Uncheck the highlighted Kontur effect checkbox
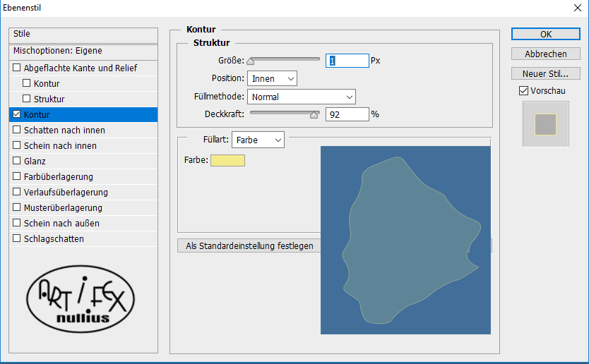Viewport: 589px width, 364px height. (x=16, y=114)
